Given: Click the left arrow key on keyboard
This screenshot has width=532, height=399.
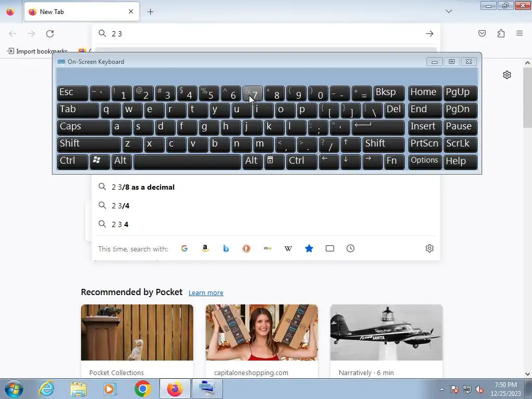Looking at the screenshot, I should [328, 161].
